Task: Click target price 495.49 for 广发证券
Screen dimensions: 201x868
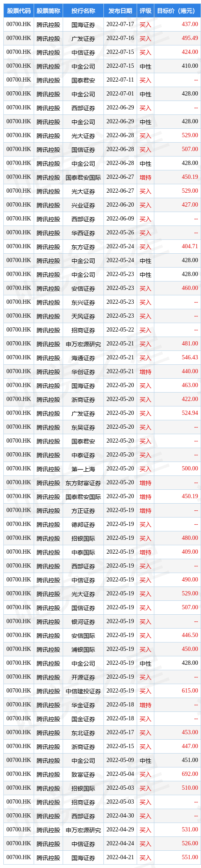Action: point(190,38)
